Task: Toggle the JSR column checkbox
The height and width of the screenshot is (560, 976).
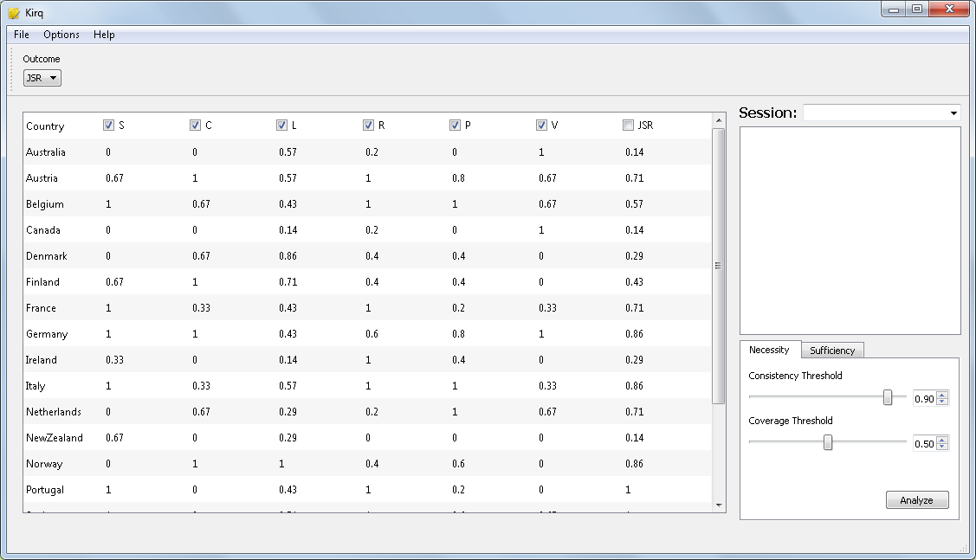Action: pyautogui.click(x=629, y=126)
